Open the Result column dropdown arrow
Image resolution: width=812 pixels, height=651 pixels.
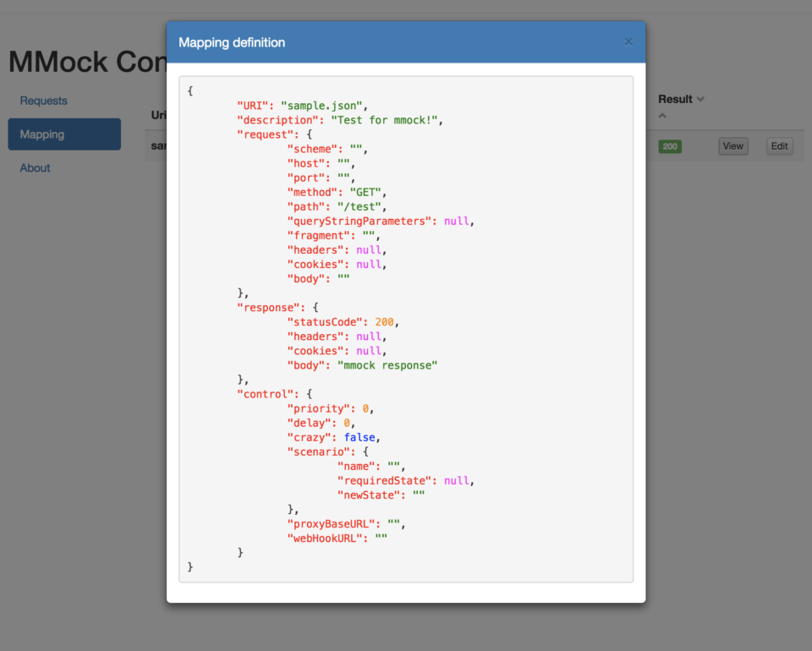point(700,100)
